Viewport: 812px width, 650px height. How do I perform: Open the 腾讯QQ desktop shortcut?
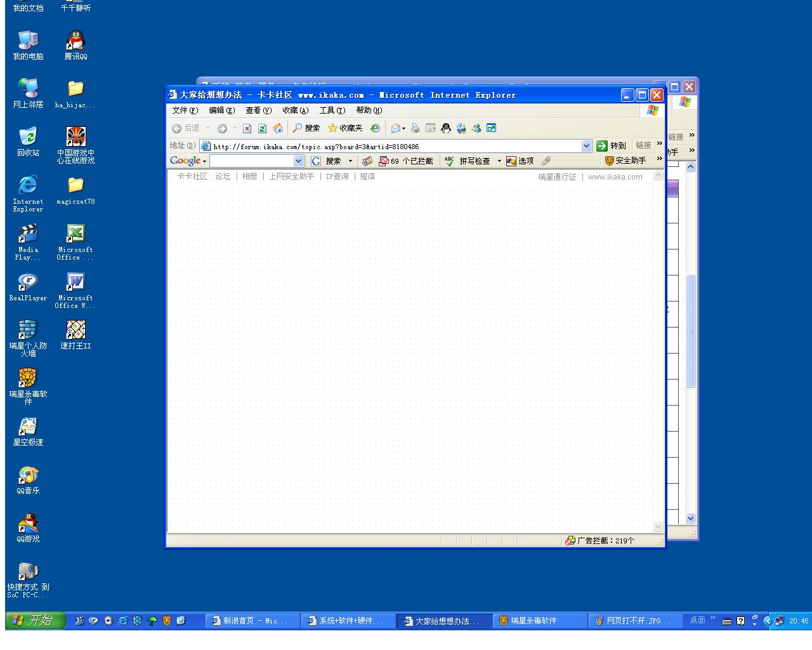[75, 46]
